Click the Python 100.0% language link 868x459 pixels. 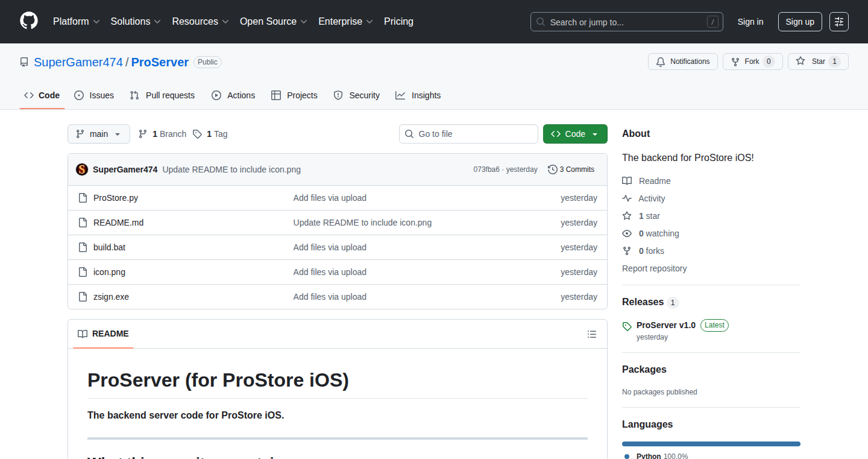pos(656,456)
